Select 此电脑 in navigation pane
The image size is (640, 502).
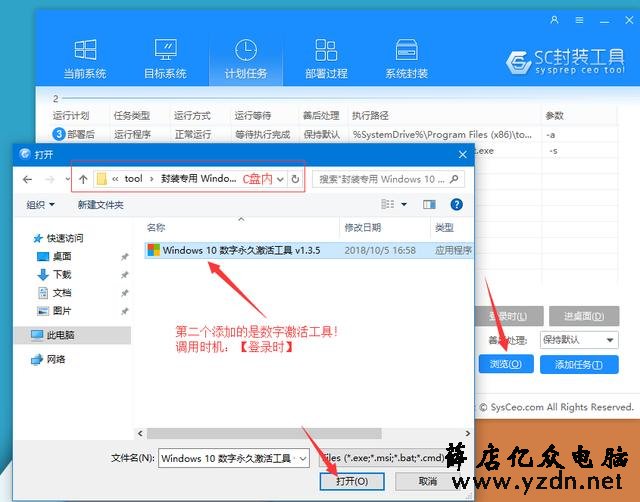pos(73,335)
